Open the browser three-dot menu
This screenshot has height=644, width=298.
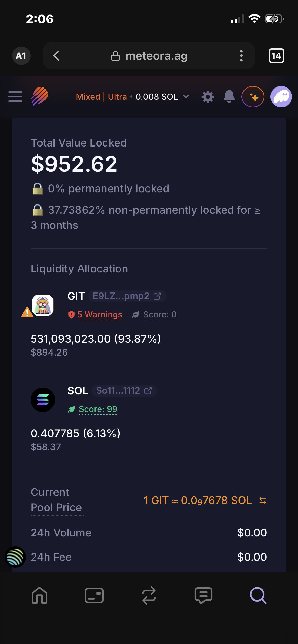coord(241,56)
